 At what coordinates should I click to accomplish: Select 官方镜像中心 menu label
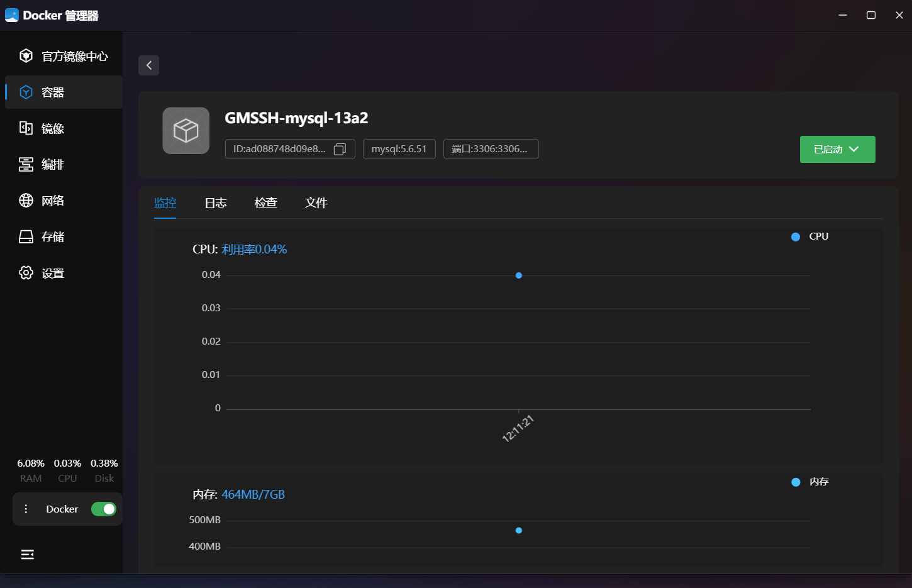click(x=75, y=57)
